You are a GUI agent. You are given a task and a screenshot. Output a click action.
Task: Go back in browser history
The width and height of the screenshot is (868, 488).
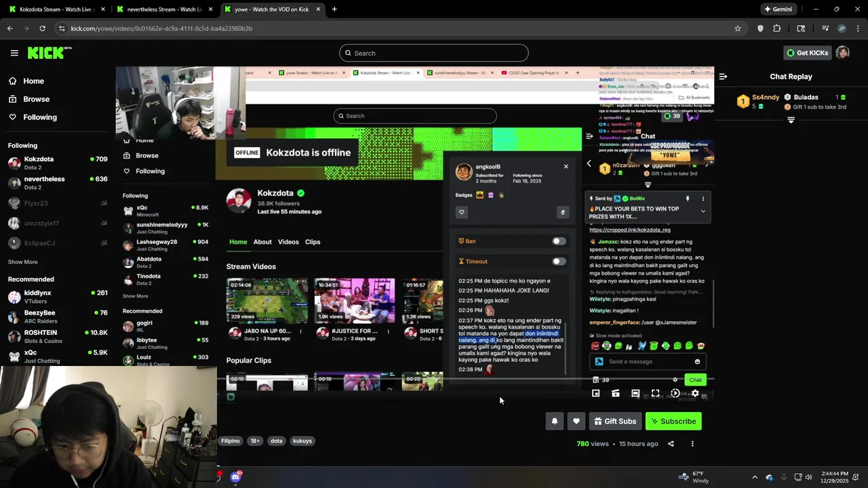(9, 28)
